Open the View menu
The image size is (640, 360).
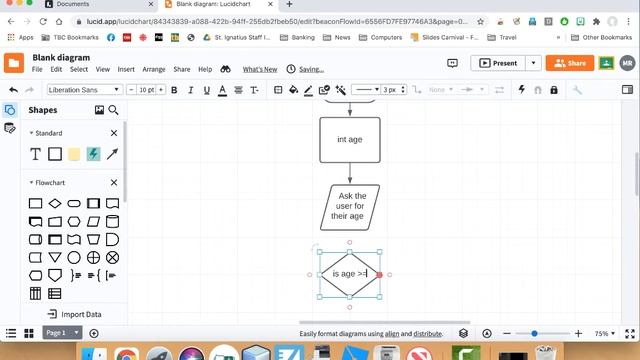[103, 69]
